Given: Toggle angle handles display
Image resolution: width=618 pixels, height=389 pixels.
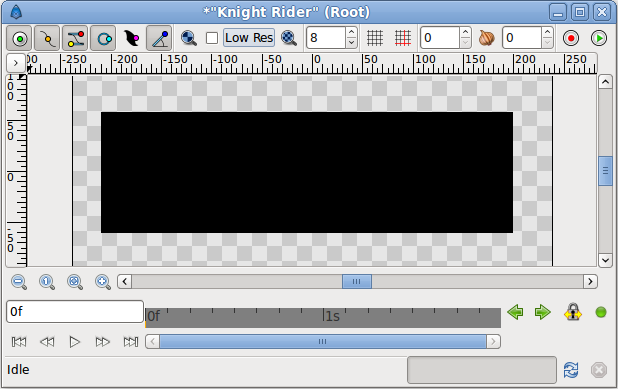Looking at the screenshot, I should click(159, 38).
